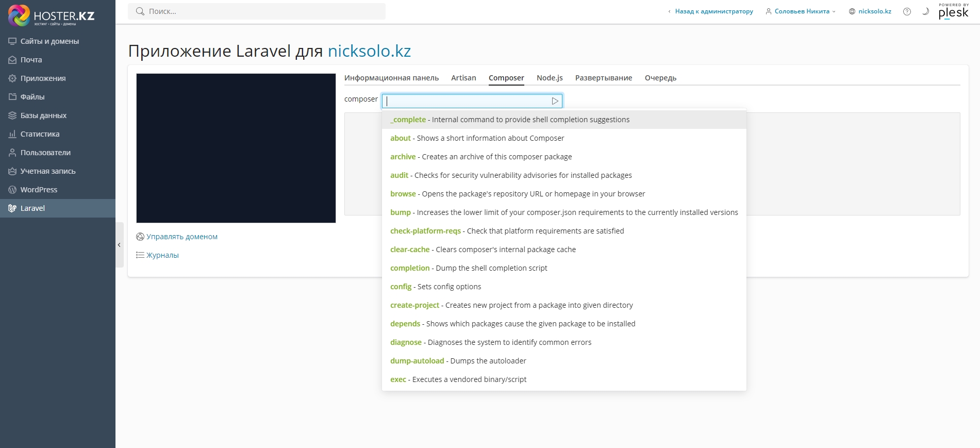Run composer command with play icon

coord(555,101)
